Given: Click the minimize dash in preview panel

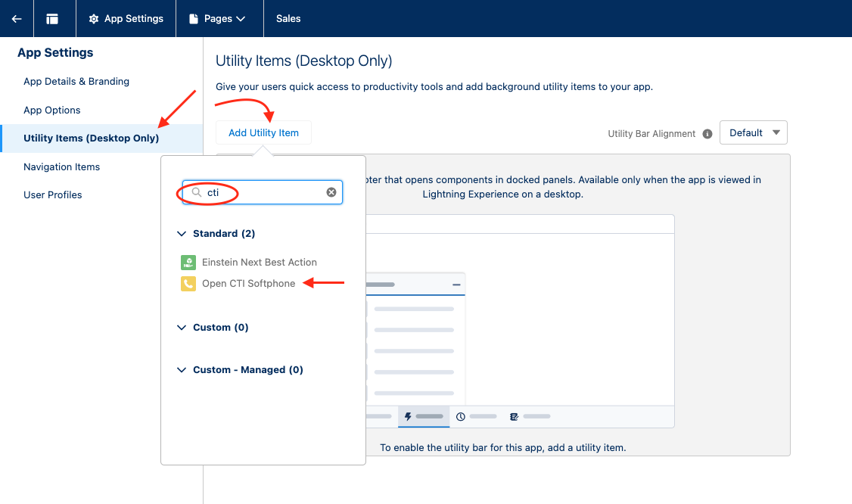Looking at the screenshot, I should tap(456, 285).
